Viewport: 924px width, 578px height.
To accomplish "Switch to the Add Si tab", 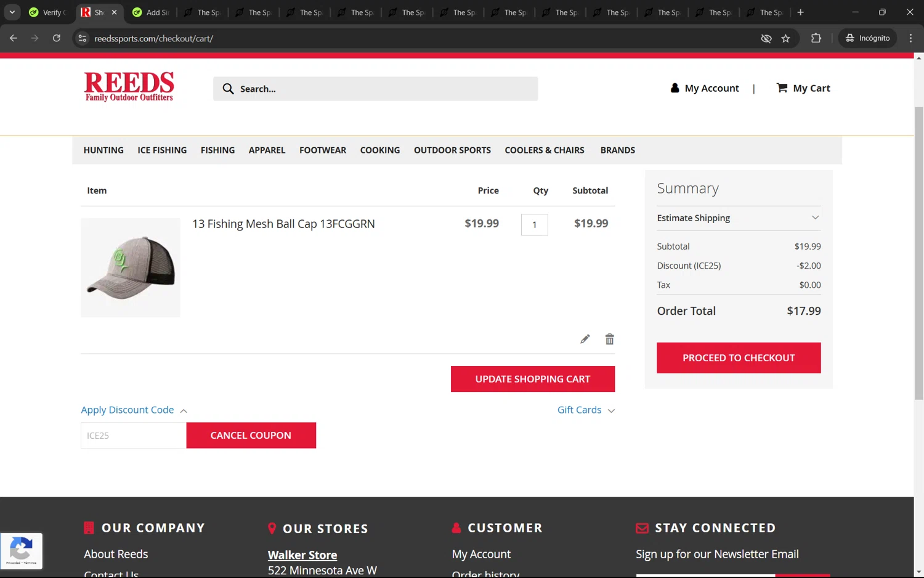I will pyautogui.click(x=151, y=12).
